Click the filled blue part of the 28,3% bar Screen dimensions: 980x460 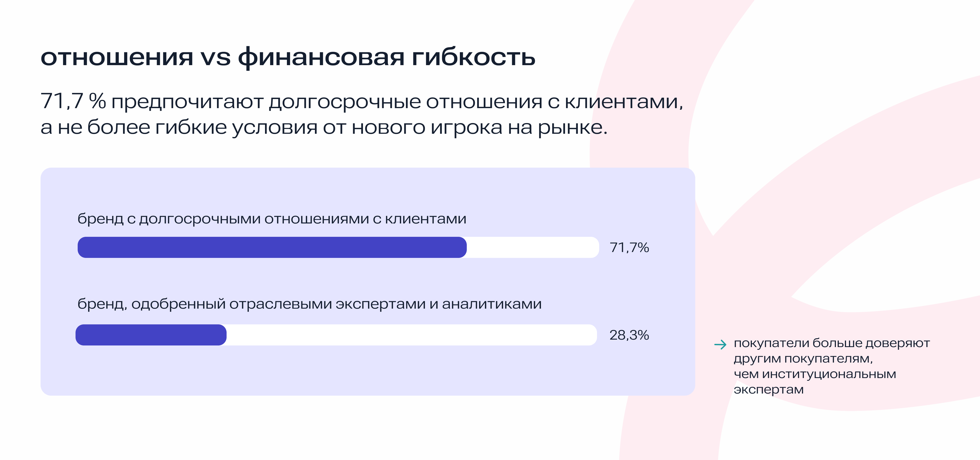151,335
